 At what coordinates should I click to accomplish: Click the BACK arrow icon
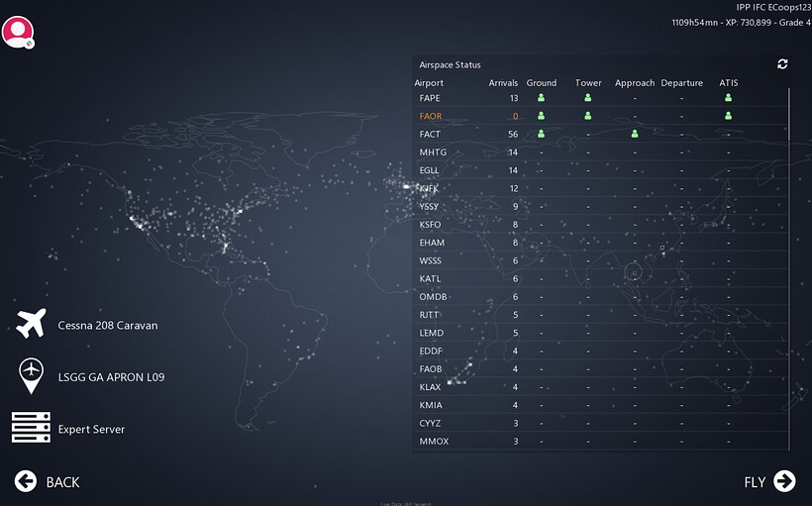[26, 481]
